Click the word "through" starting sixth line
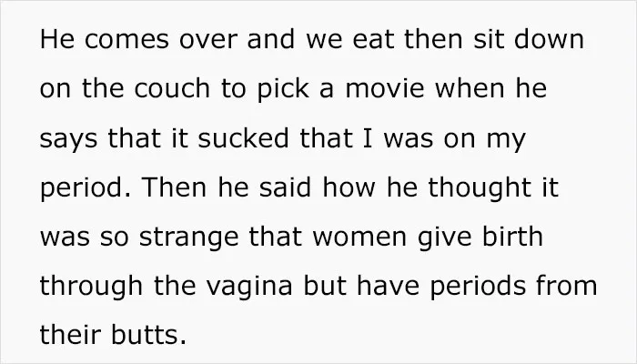 coord(91,288)
